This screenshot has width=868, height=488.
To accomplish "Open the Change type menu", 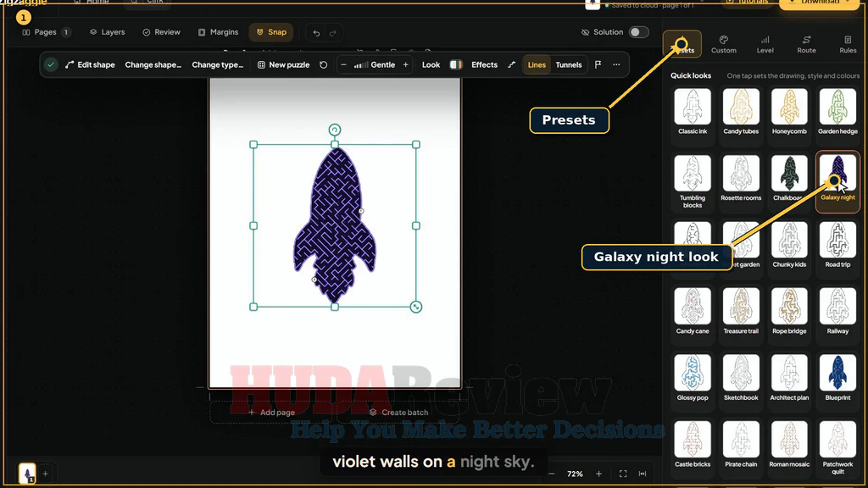I will [218, 64].
